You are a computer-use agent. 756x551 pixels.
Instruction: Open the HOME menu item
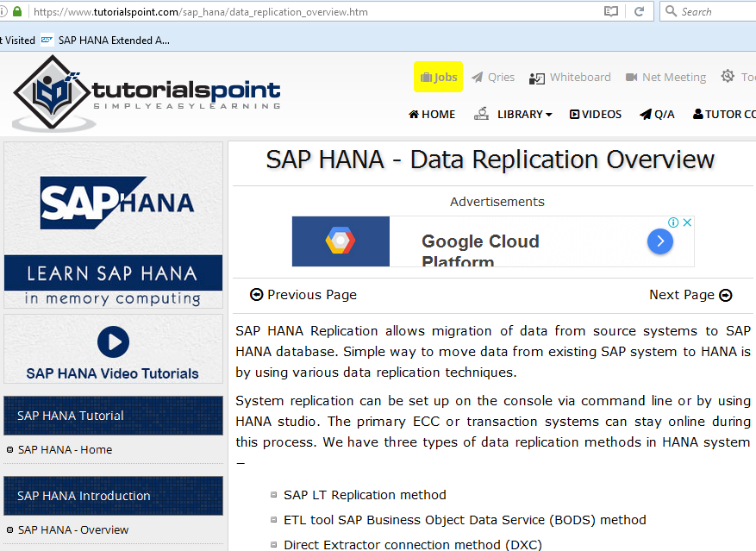(432, 114)
